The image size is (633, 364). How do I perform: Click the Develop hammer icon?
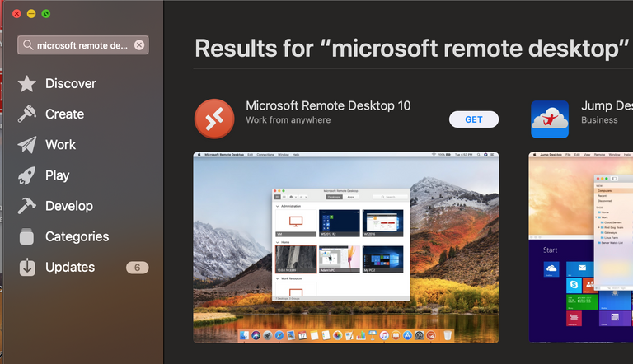26,206
